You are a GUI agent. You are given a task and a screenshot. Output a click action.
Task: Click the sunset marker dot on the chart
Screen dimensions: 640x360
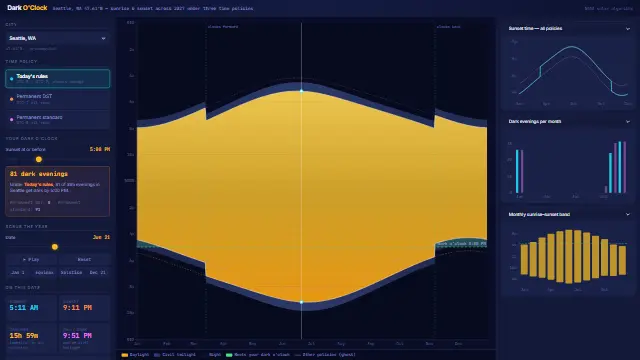[302, 302]
